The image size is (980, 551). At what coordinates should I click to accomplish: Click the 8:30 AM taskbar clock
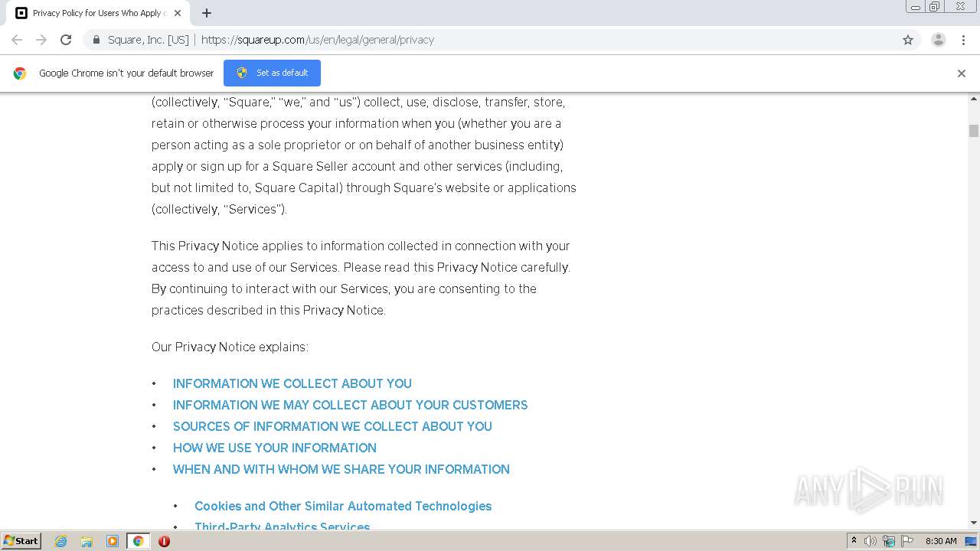(x=941, y=541)
